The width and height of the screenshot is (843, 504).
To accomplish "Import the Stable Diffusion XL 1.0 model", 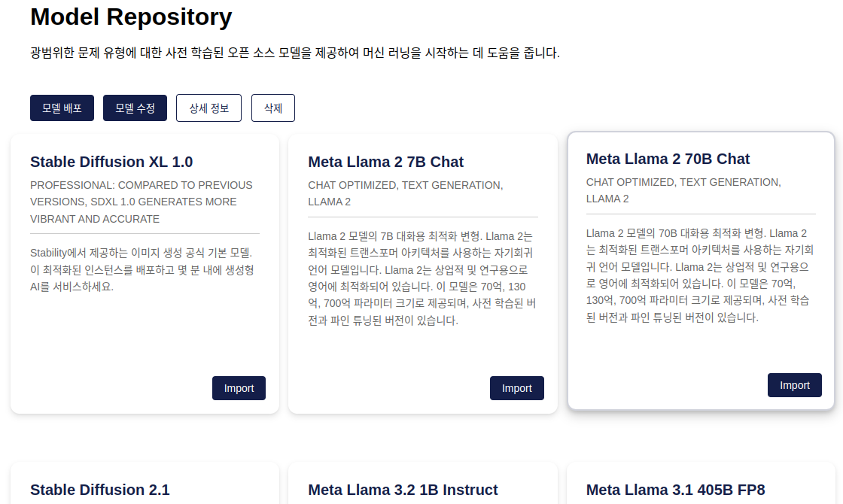I will tap(239, 388).
